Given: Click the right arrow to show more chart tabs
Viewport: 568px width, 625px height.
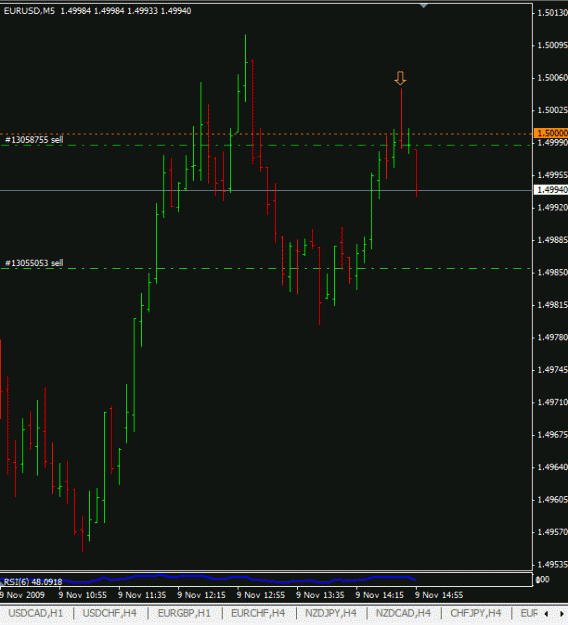Looking at the screenshot, I should click(561, 614).
